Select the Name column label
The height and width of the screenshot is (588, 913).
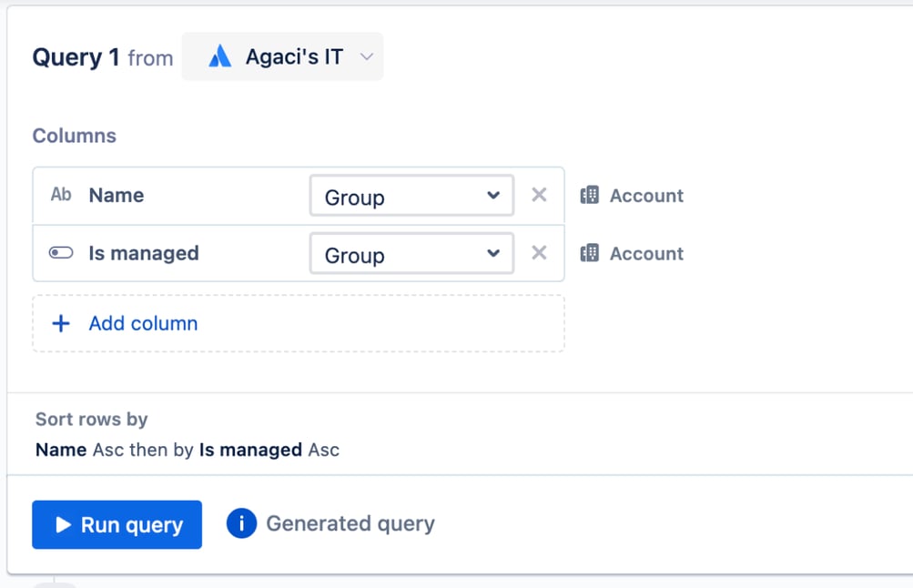117,196
